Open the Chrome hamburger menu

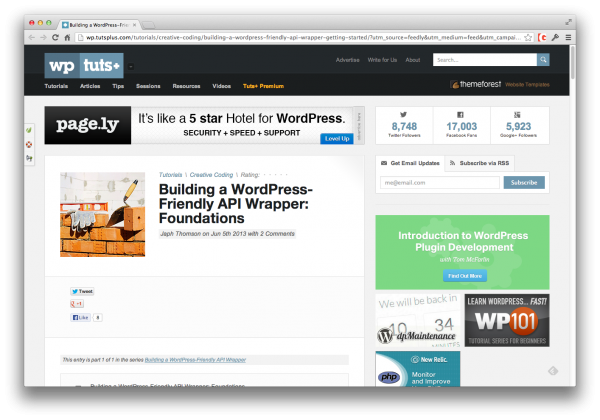coord(568,37)
